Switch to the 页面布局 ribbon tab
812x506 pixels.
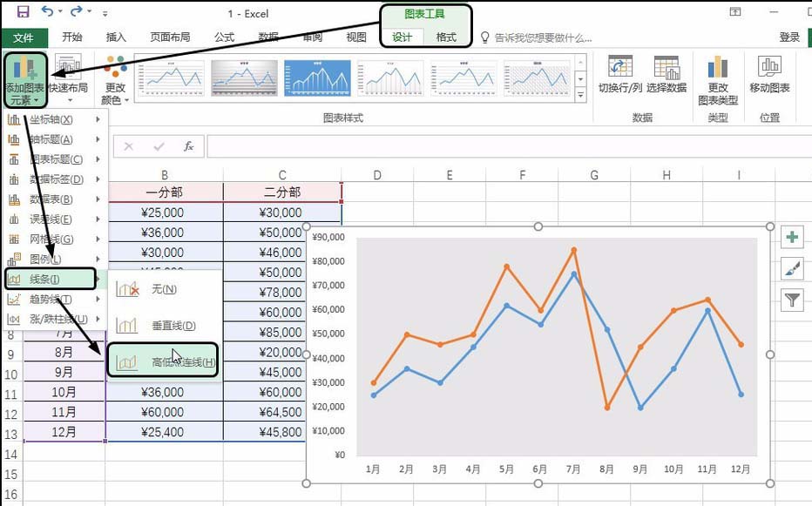pos(170,37)
